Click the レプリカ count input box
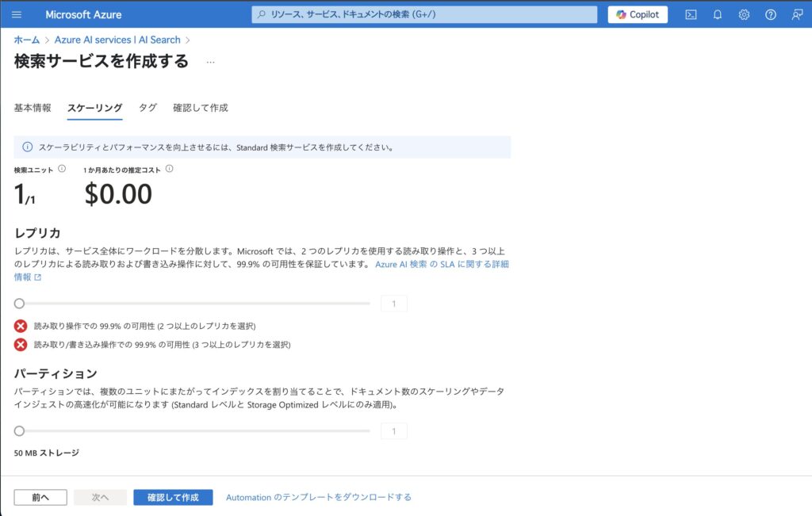Image resolution: width=812 pixels, height=516 pixels. click(x=394, y=304)
